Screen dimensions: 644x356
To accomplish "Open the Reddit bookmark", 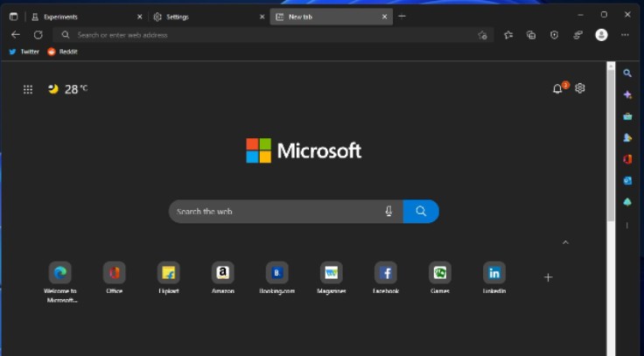I will point(63,52).
